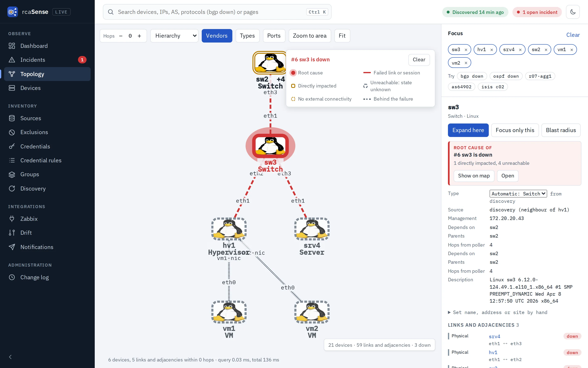Image resolution: width=588 pixels, height=368 pixels.
Task: Click the Credentials key icon
Action: 12,146
